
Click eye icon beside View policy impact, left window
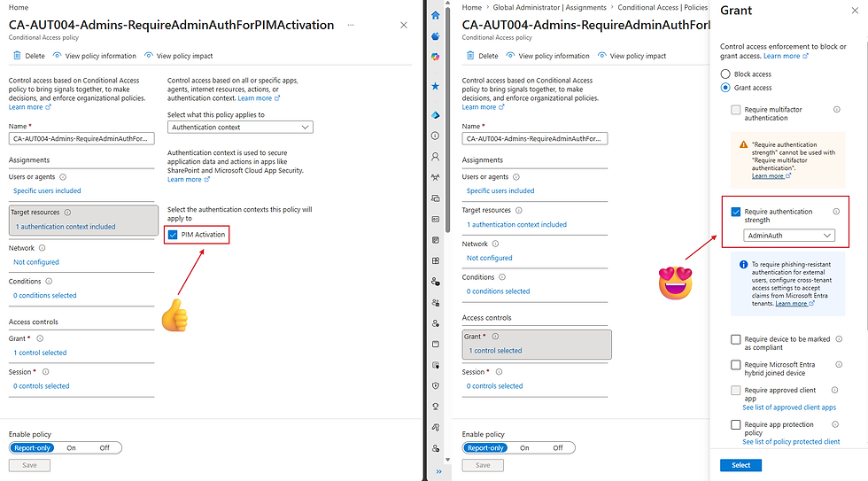[149, 55]
